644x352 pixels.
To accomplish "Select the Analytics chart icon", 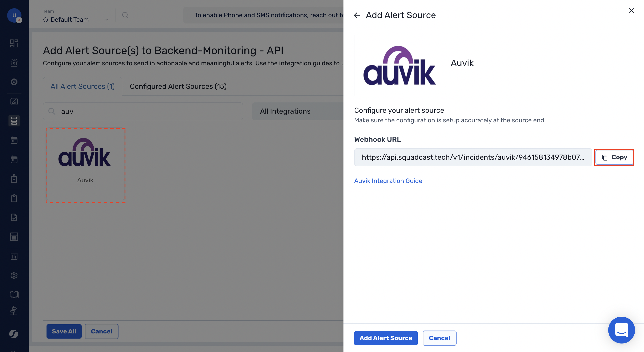I will pyautogui.click(x=14, y=102).
